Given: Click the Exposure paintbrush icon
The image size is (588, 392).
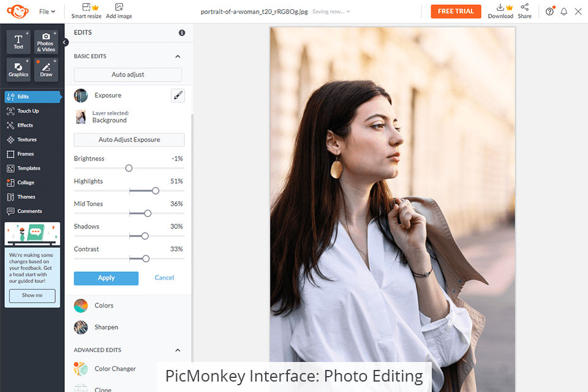Looking at the screenshot, I should point(178,96).
